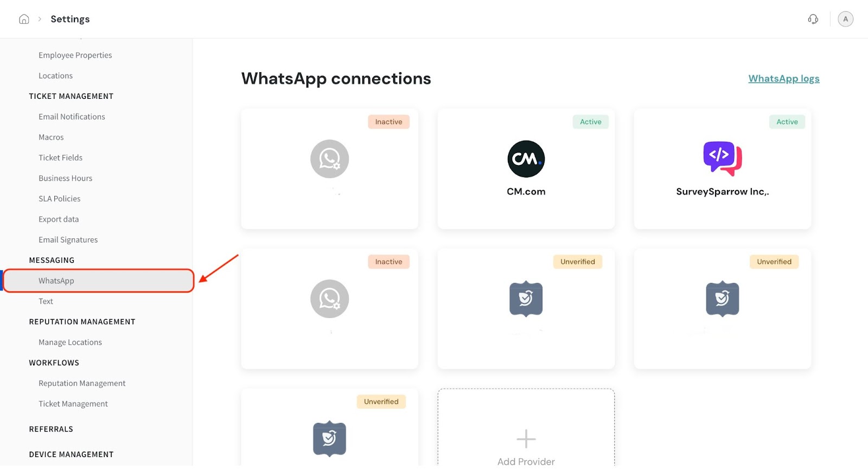Image resolution: width=868 pixels, height=469 pixels.
Task: Select WhatsApp in the Messaging menu
Action: (x=56, y=281)
